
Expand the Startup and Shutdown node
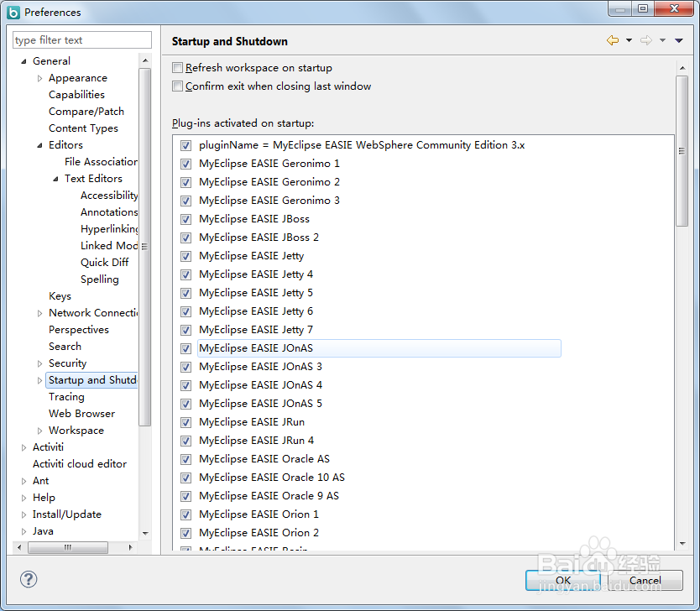pyautogui.click(x=39, y=380)
